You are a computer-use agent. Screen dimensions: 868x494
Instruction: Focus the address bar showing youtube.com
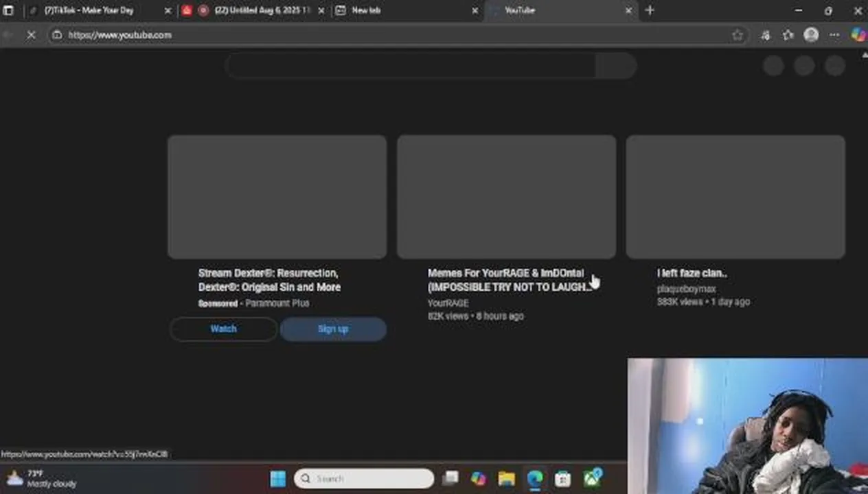[398, 35]
